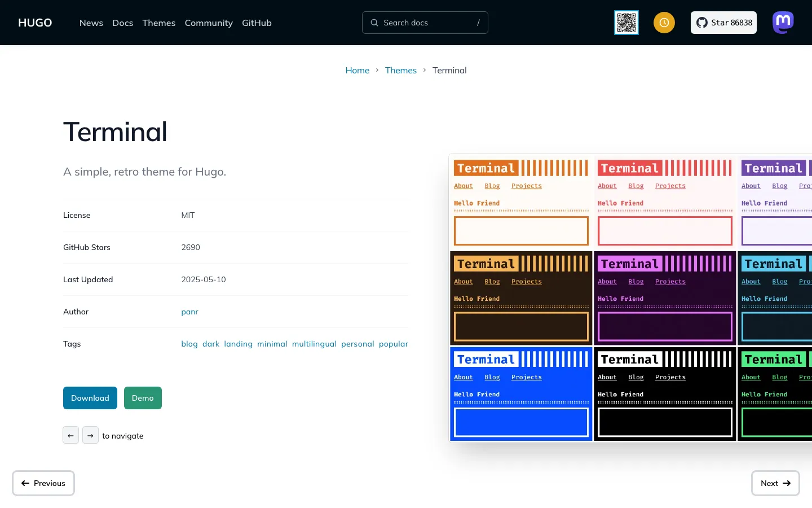
Task: Click the GitHub Star 86838 button
Action: click(x=723, y=23)
